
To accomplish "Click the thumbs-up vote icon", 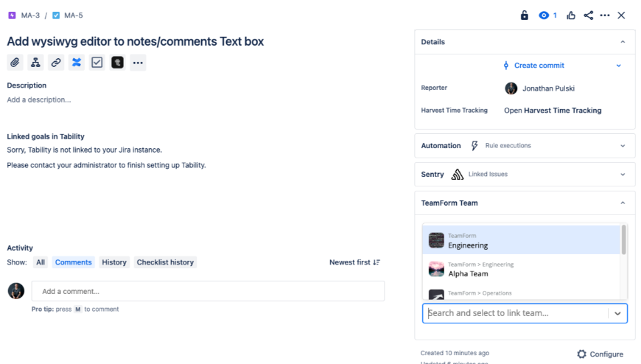I will point(571,15).
